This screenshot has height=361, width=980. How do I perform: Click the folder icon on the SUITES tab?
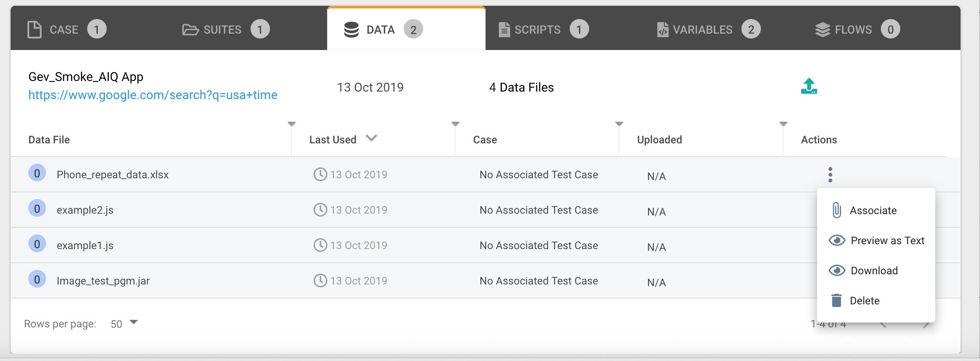(190, 30)
